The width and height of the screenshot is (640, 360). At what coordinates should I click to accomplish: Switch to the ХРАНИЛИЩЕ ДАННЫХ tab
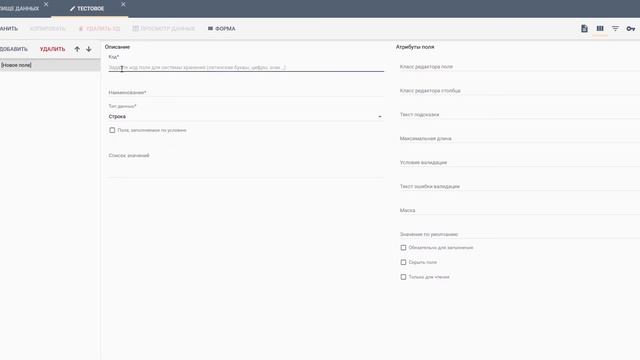pyautogui.click(x=19, y=9)
